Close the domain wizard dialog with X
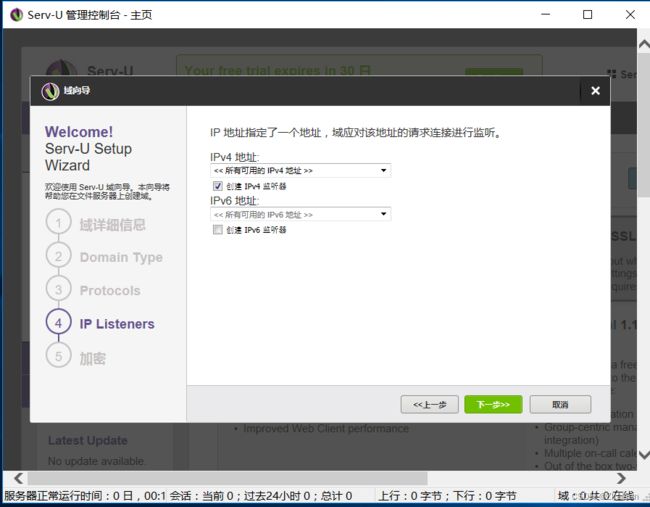 (595, 90)
